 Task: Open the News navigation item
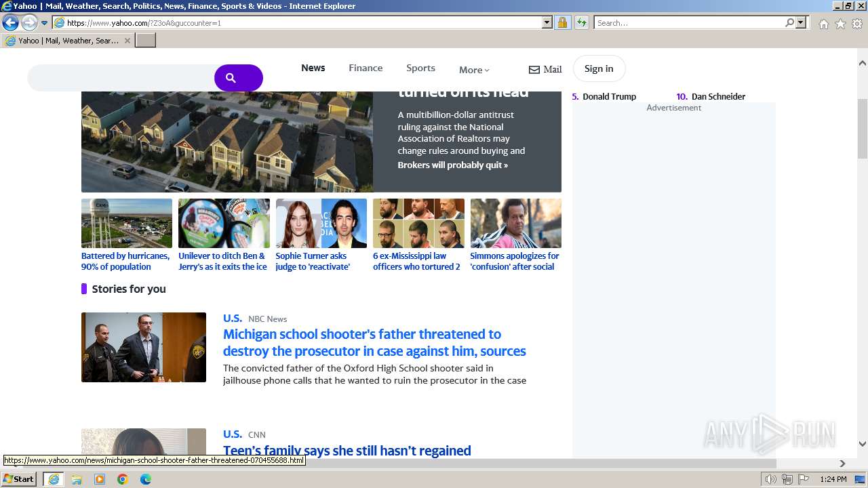tap(313, 68)
